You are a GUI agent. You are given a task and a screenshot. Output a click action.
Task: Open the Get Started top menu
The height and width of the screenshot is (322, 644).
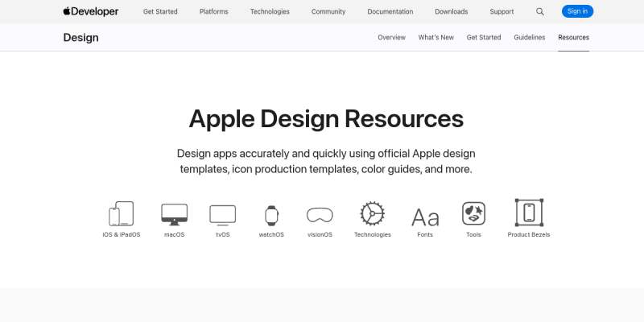(160, 11)
